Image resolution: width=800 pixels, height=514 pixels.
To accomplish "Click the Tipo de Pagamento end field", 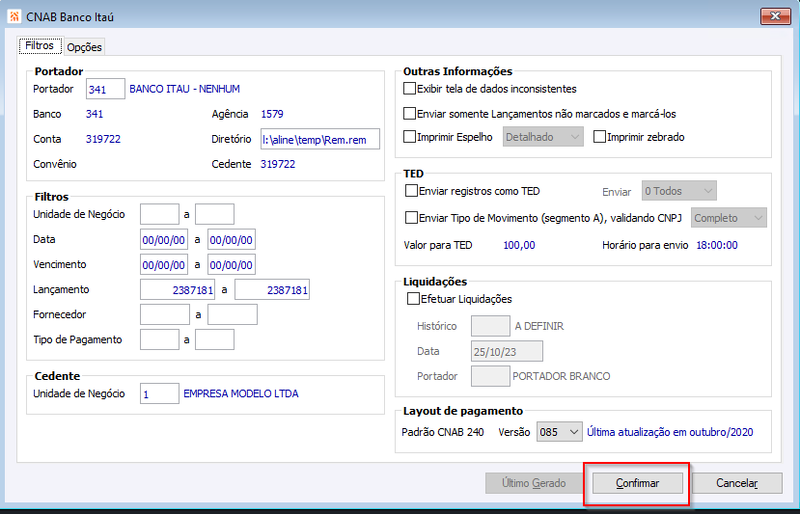I will (215, 339).
